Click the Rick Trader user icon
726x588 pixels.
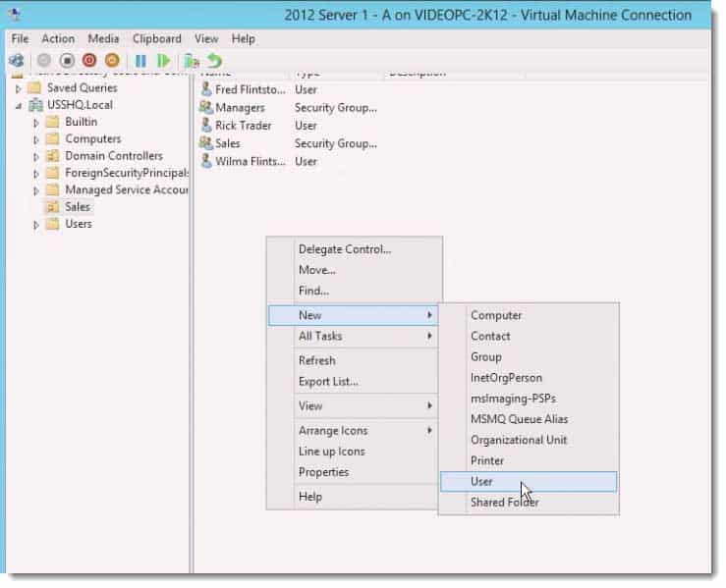206,126
